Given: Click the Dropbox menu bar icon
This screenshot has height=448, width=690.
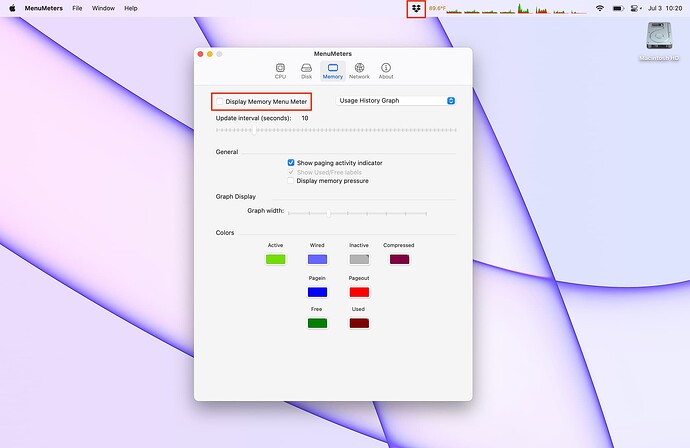Looking at the screenshot, I should [x=416, y=8].
